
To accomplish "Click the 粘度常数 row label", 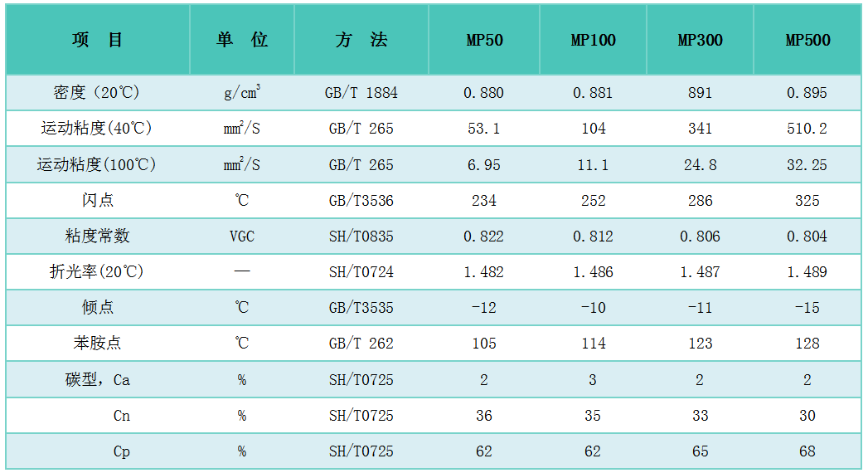I will coord(97,236).
